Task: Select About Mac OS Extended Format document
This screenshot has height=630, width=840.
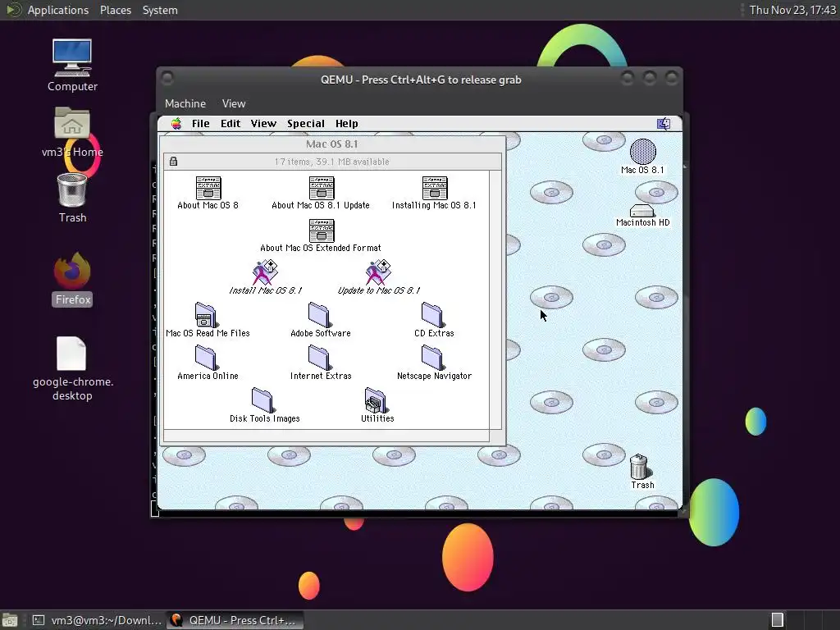Action: 322,231
